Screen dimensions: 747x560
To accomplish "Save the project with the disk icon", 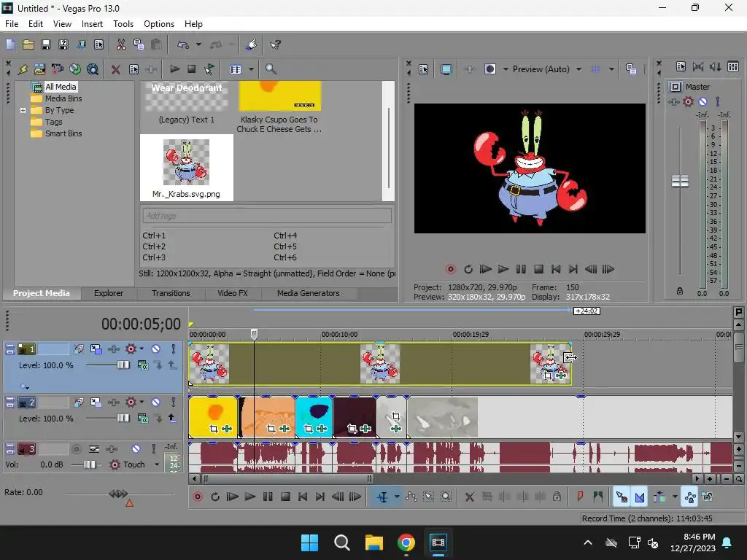I will tap(46, 44).
